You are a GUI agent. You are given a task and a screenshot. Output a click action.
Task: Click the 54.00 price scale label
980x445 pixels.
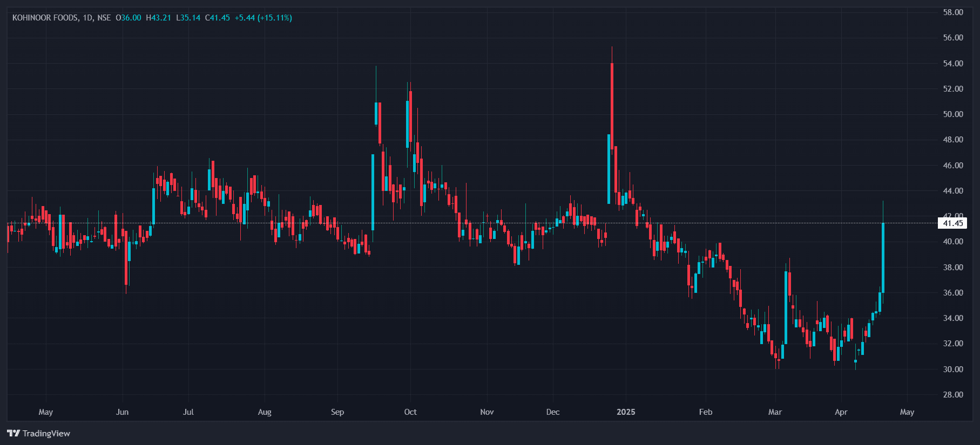(953, 63)
